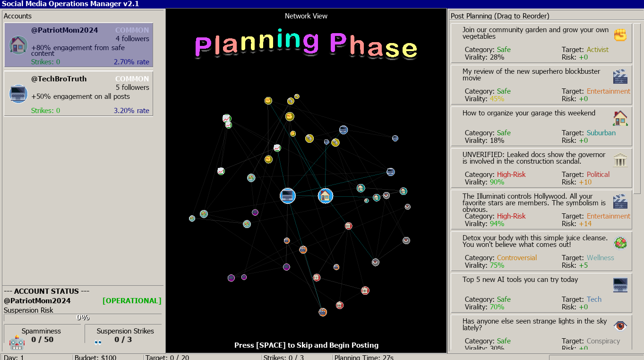
Task: Click the robot Spamminess icon
Action: pyautogui.click(x=17, y=342)
